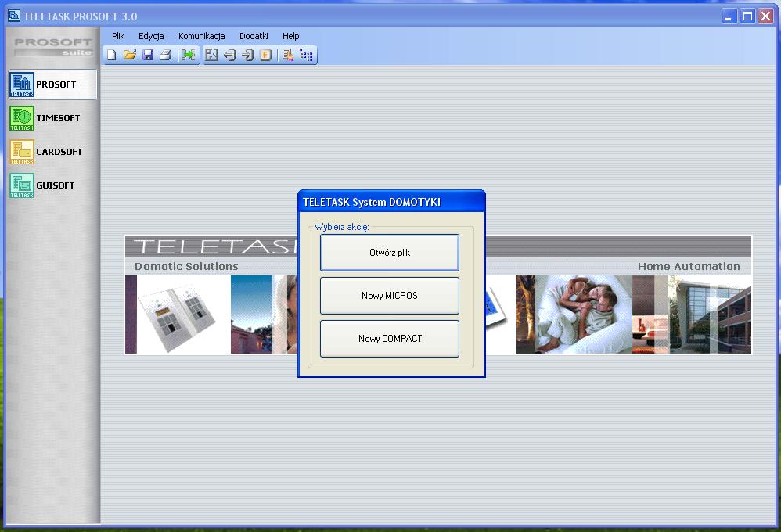This screenshot has height=532, width=781.
Task: Open the Dodatki menu
Action: pos(254,36)
